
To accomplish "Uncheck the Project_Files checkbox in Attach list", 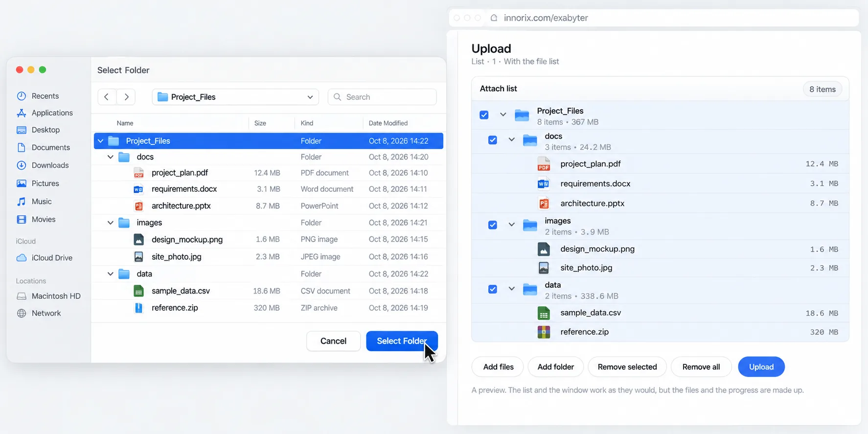I will (484, 115).
